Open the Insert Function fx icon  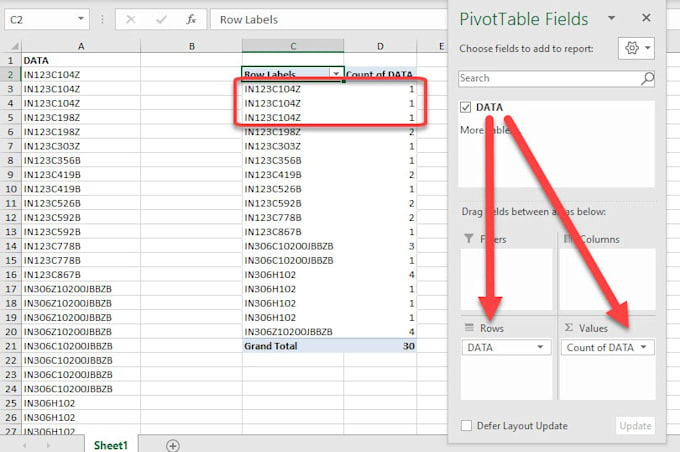[x=191, y=20]
